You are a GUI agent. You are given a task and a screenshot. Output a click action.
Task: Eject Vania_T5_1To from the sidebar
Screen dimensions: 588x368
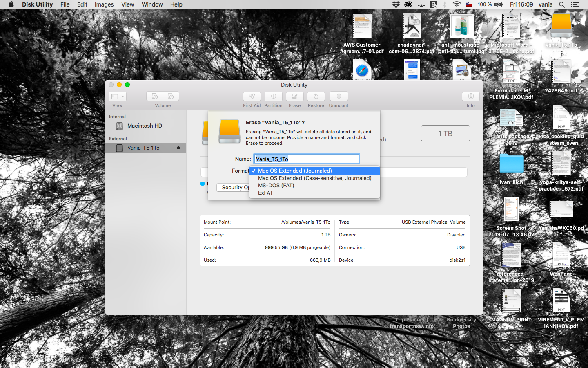[178, 148]
